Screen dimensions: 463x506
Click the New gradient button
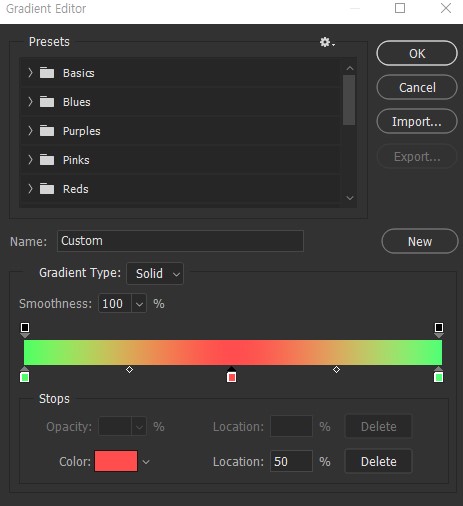420,241
